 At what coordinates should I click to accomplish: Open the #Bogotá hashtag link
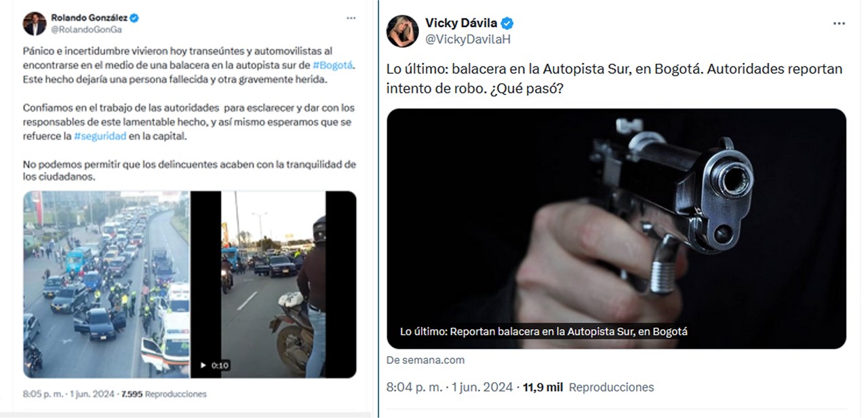pos(334,65)
